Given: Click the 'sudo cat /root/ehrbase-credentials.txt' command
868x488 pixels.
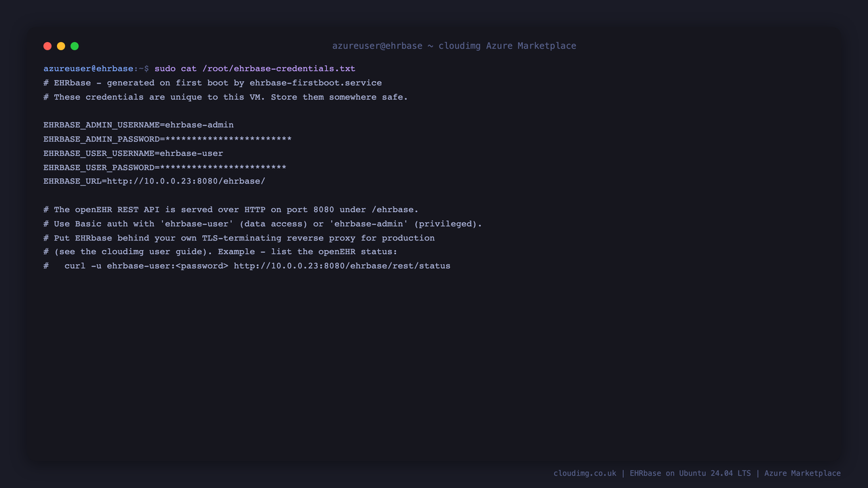Looking at the screenshot, I should point(255,68).
